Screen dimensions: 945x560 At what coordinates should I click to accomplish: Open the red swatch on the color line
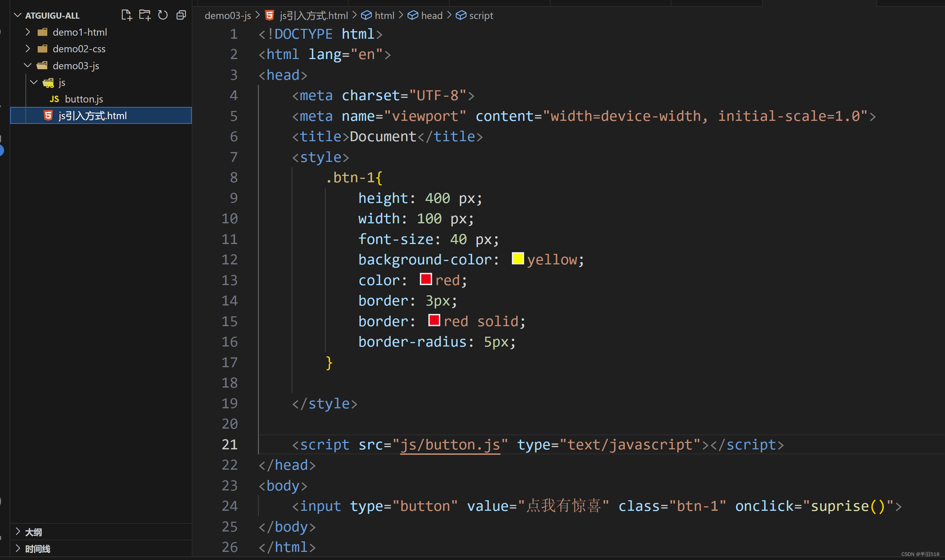click(425, 279)
